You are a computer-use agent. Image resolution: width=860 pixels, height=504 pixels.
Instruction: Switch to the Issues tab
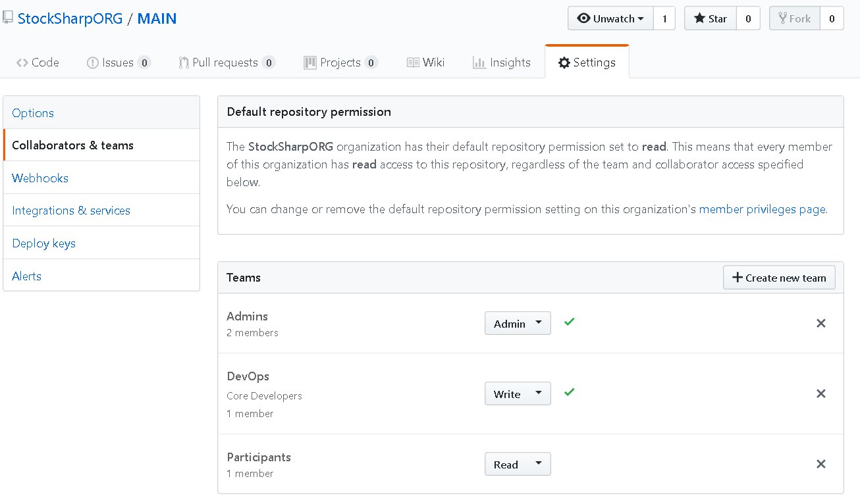click(x=119, y=63)
